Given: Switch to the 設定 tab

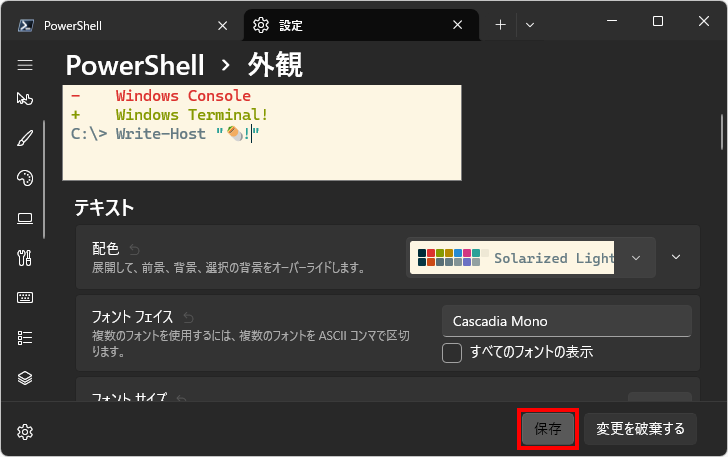Looking at the screenshot, I should tap(361, 25).
